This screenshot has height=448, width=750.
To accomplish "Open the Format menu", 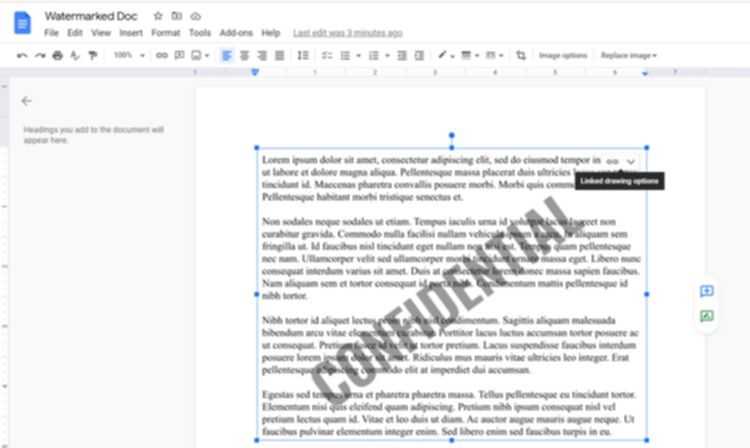I will (165, 33).
